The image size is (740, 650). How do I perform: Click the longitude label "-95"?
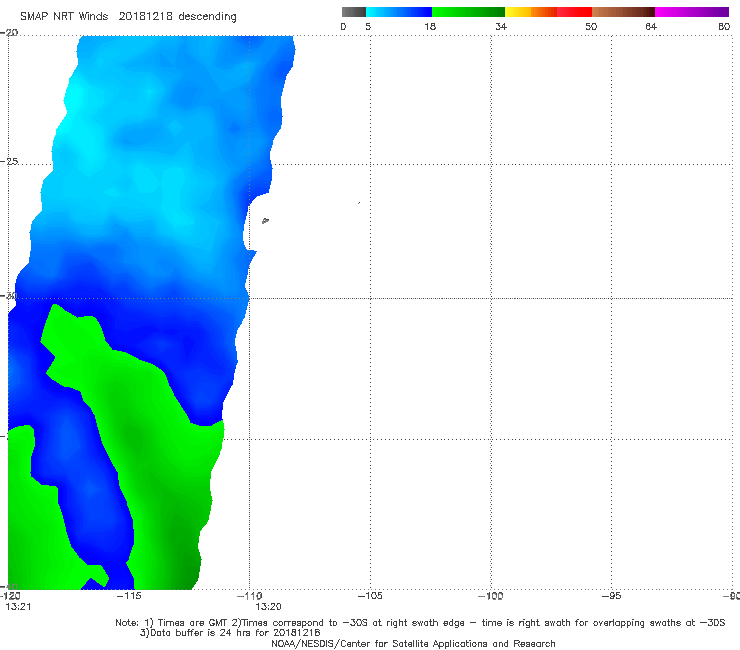pyautogui.click(x=612, y=596)
